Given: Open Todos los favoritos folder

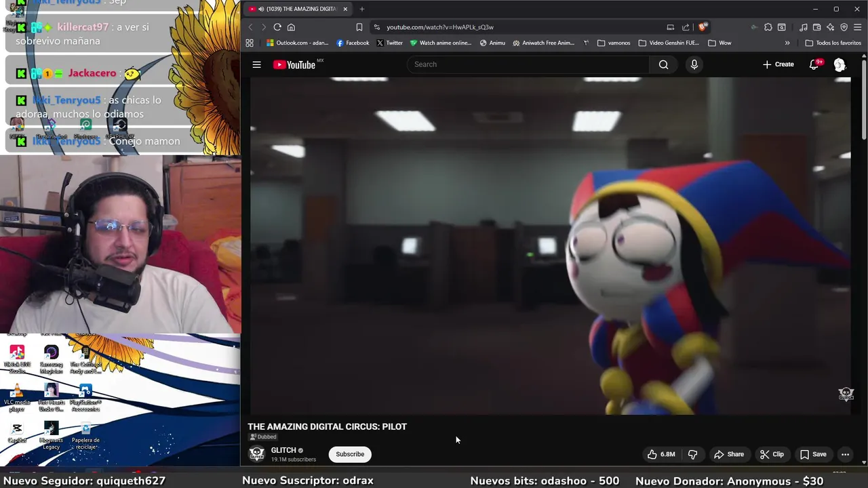Looking at the screenshot, I should pos(833,43).
